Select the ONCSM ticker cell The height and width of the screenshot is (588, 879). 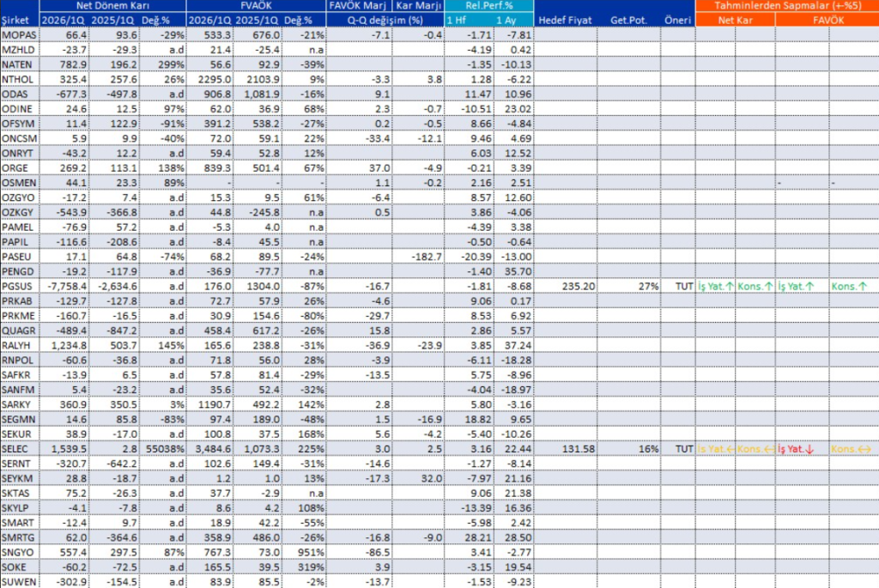[19, 138]
